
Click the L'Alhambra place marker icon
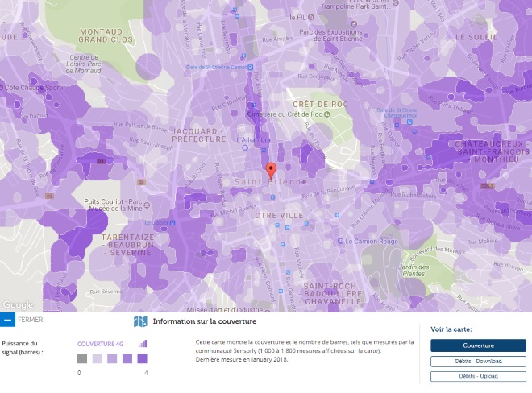click(245, 148)
